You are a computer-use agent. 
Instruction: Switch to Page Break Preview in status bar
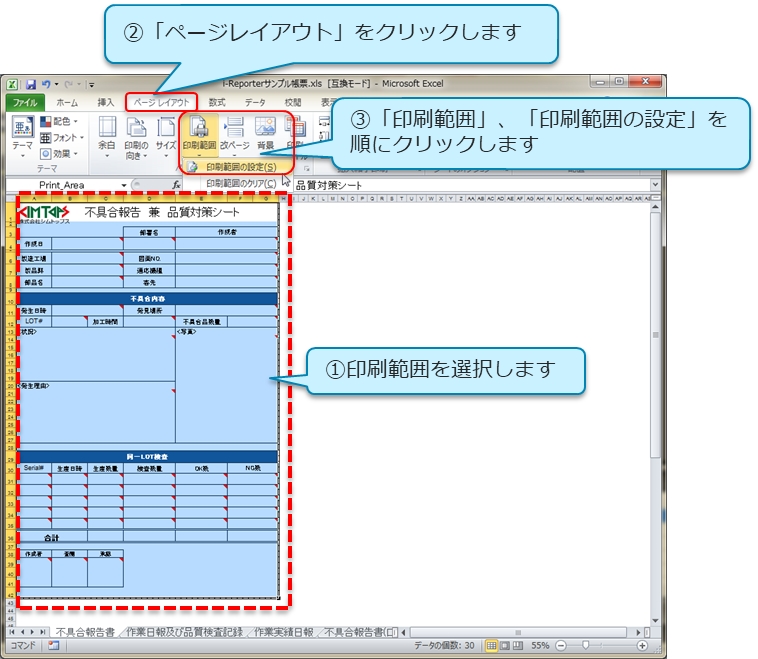point(517,645)
